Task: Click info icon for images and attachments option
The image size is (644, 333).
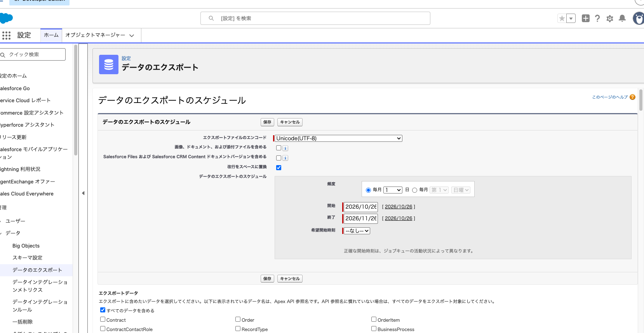Action: pyautogui.click(x=285, y=148)
